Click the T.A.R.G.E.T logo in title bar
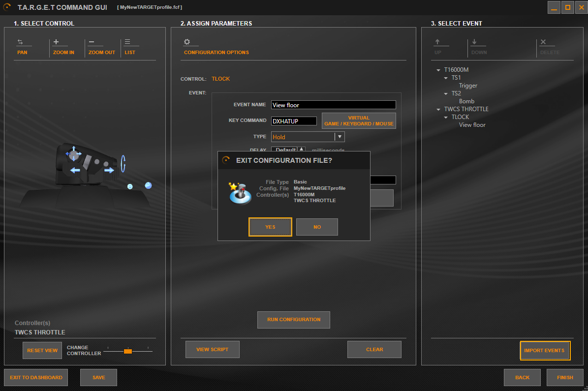Image resolution: width=588 pixels, height=391 pixels. (7, 7)
